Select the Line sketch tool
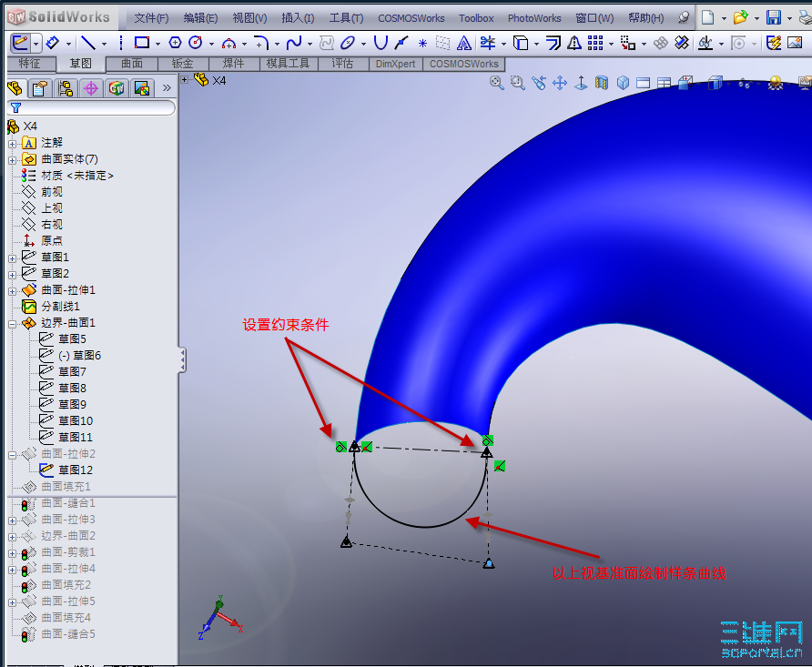812x667 pixels. point(88,43)
